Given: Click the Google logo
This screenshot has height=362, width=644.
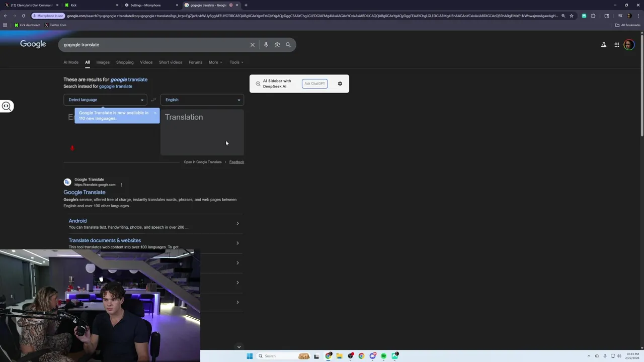Looking at the screenshot, I should [33, 44].
